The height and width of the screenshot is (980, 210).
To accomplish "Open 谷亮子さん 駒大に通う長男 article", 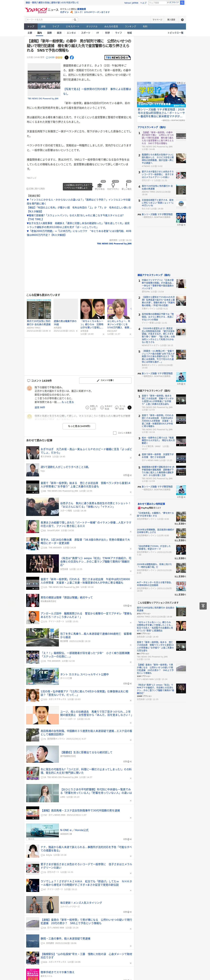I will click(x=96, y=505).
